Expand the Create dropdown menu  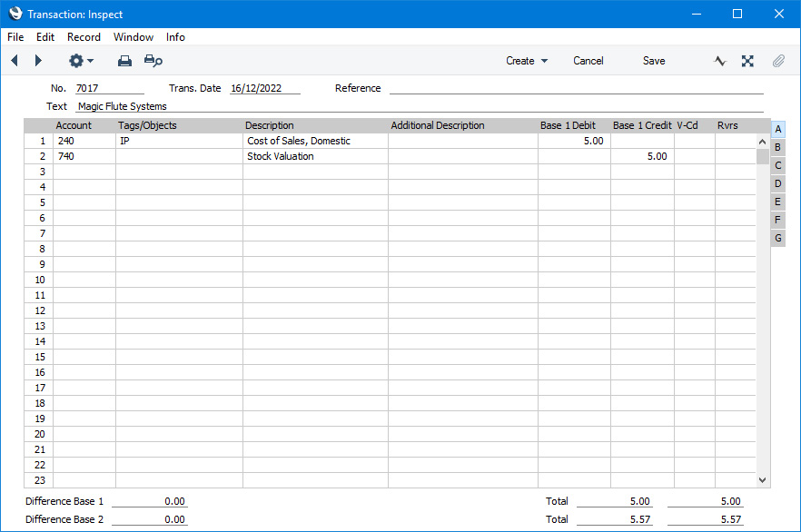pyautogui.click(x=527, y=61)
